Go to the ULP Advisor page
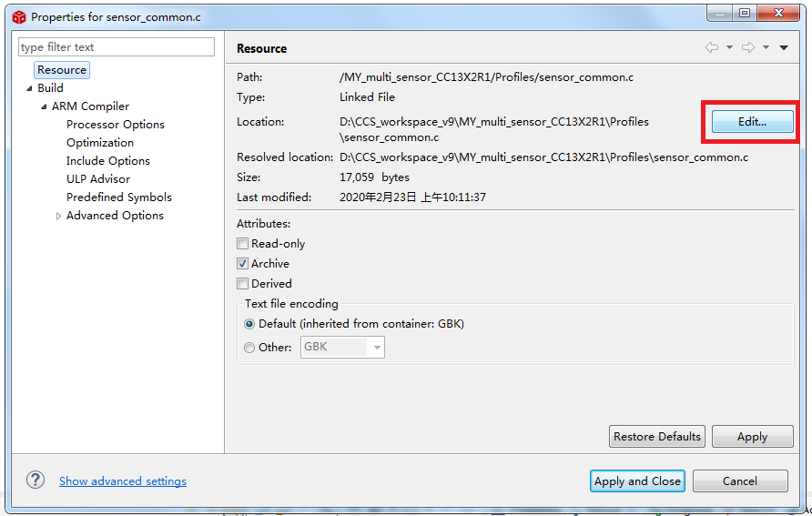Image resolution: width=812 pixels, height=516 pixels. tap(98, 179)
